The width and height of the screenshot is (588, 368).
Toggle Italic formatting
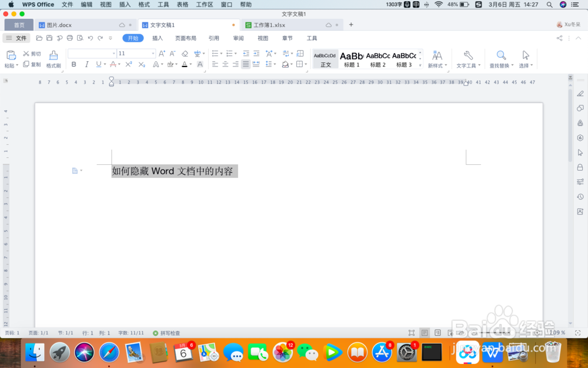pos(86,64)
